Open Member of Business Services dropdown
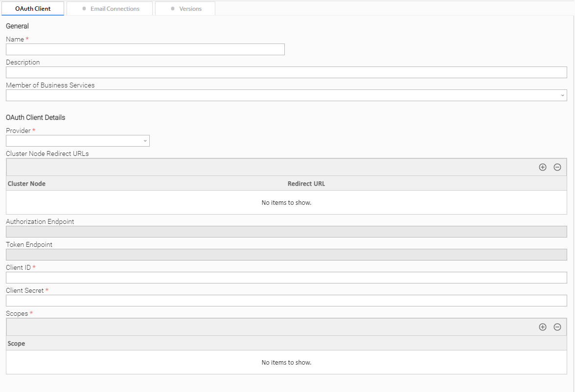575x392 pixels. [x=286, y=95]
